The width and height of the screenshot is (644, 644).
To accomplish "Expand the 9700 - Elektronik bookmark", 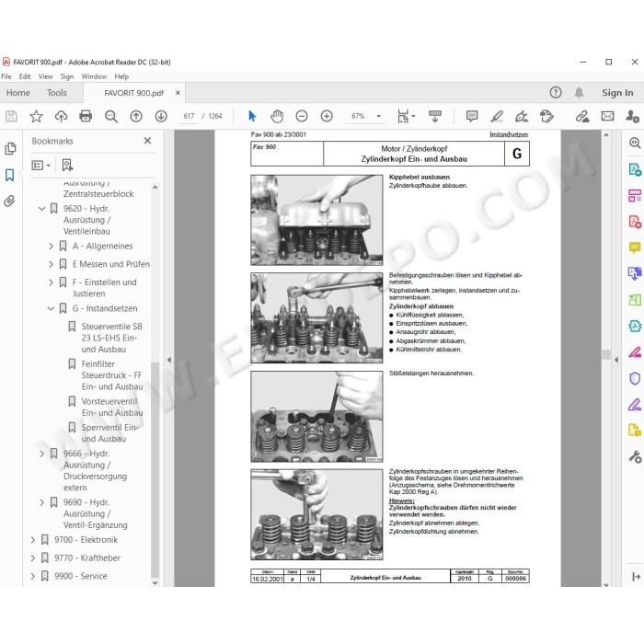I will [33, 540].
